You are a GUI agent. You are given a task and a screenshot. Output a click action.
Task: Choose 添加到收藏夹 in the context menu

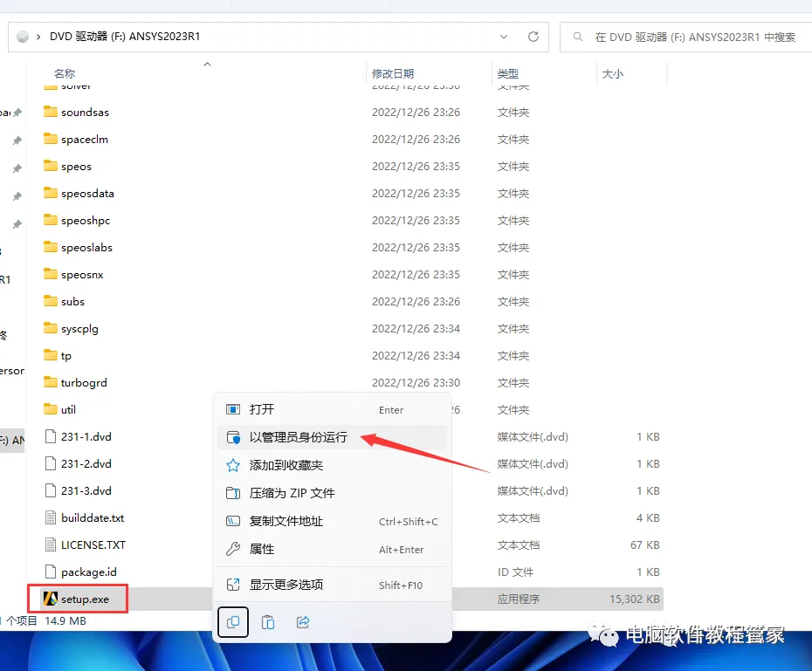tap(332, 465)
